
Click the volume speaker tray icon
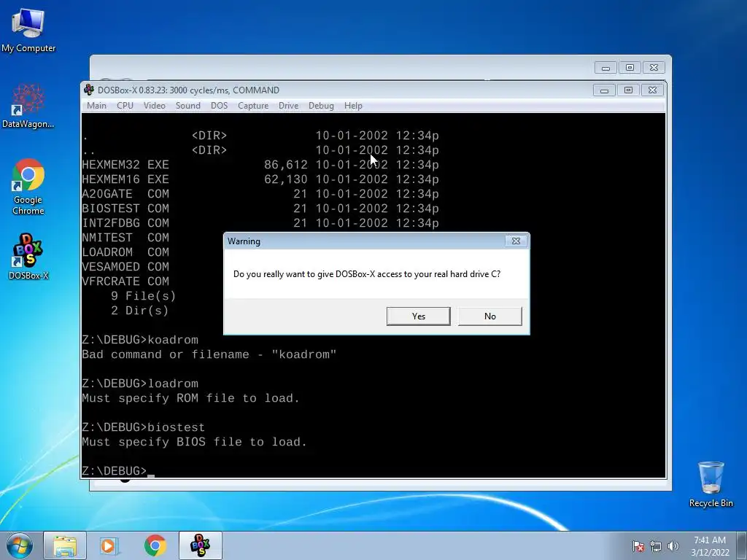[x=673, y=546]
